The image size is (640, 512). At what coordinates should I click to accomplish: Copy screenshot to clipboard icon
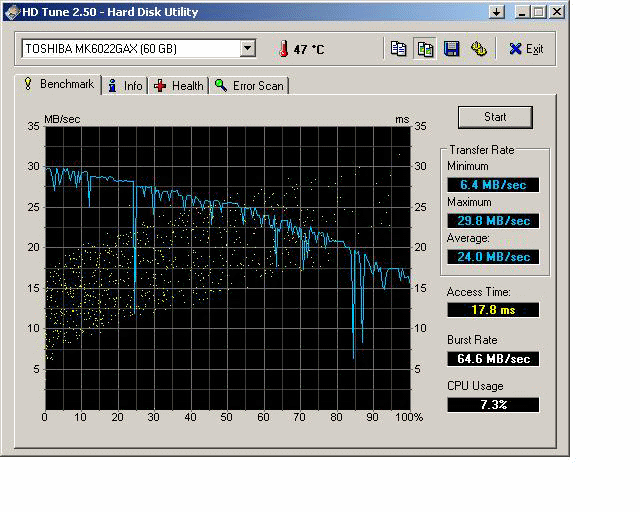point(425,49)
